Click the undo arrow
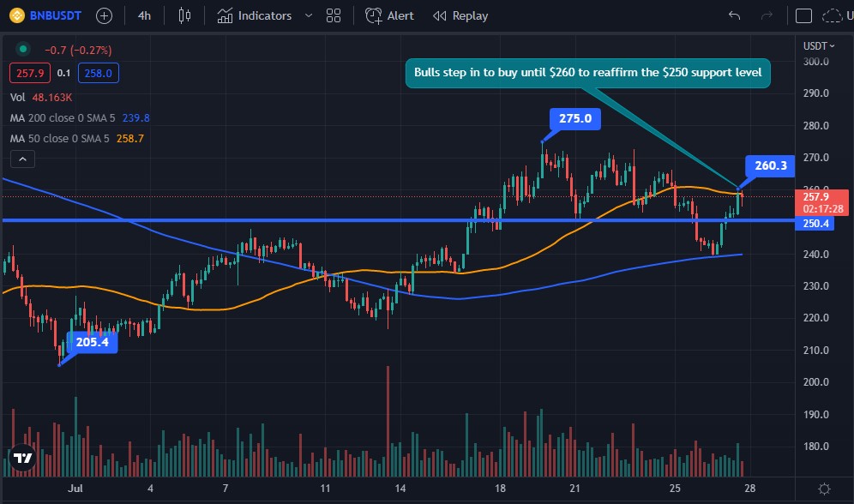The width and height of the screenshot is (854, 504). [x=734, y=15]
